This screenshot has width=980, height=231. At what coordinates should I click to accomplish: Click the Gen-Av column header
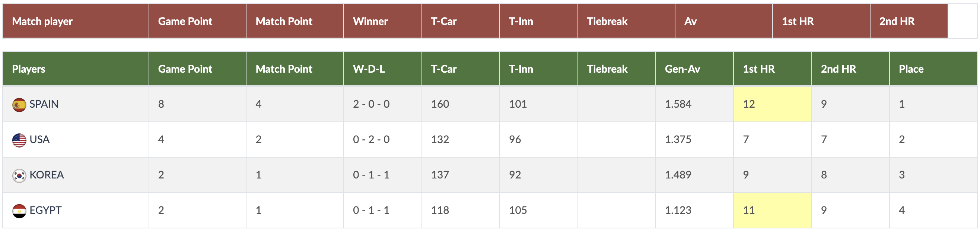682,69
